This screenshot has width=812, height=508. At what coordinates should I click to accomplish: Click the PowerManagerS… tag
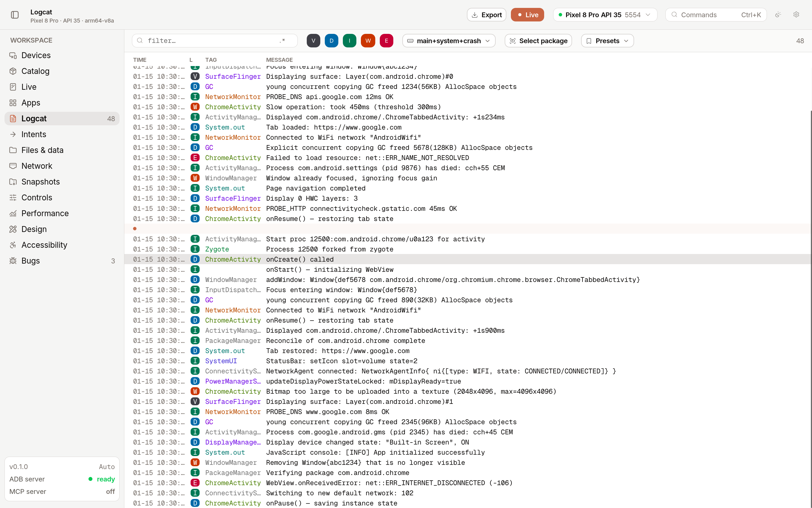pyautogui.click(x=233, y=381)
